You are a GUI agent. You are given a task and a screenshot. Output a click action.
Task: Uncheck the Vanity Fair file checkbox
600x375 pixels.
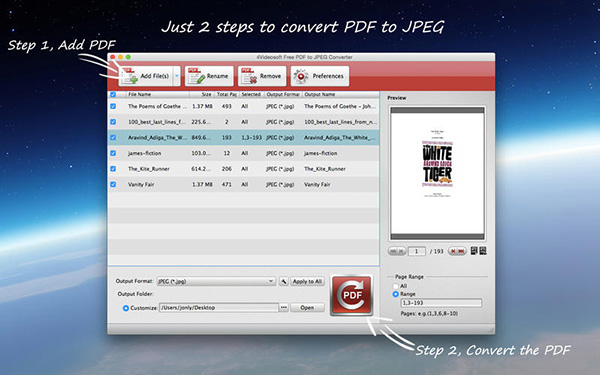point(113,184)
